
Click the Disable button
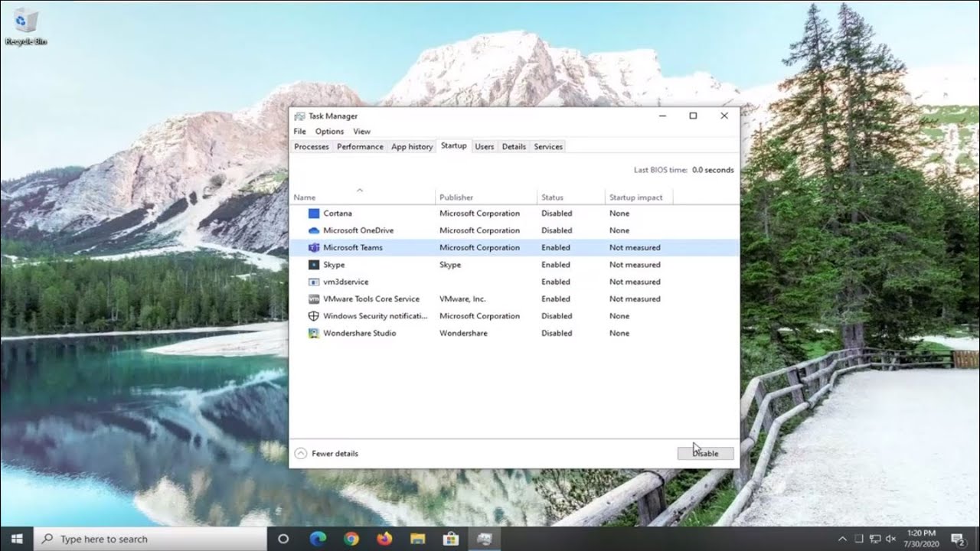click(705, 454)
